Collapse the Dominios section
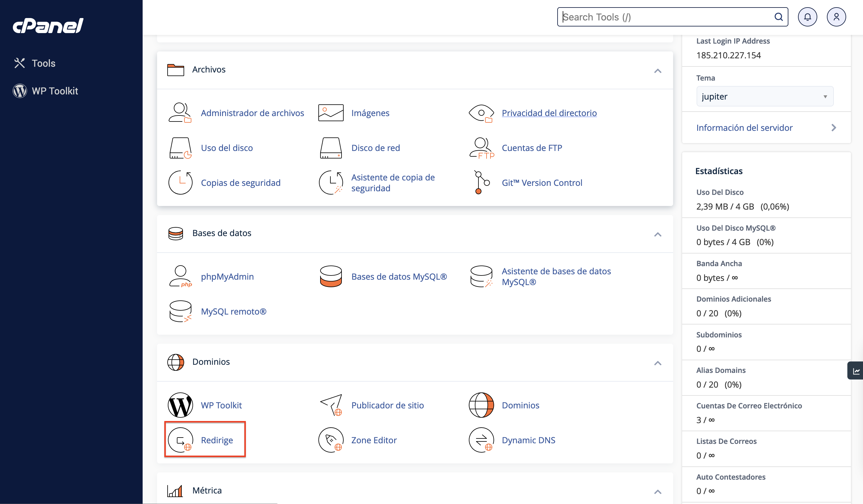 pyautogui.click(x=657, y=363)
